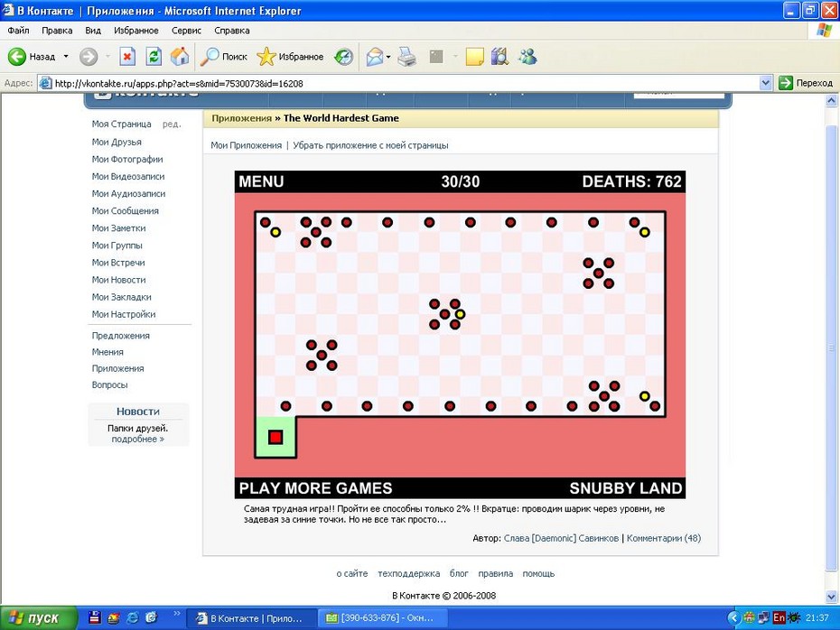Image resolution: width=840 pixels, height=630 pixels.
Task: Click the Приложения breadcrumb link
Action: pos(241,118)
